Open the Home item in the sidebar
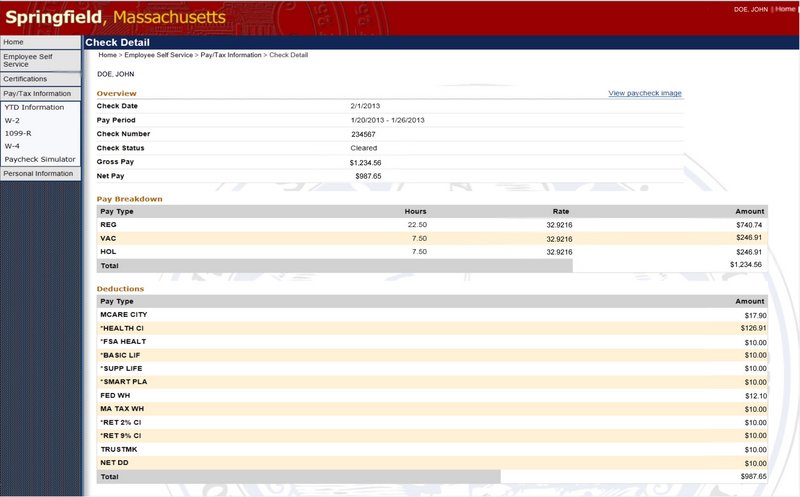 (x=40, y=42)
